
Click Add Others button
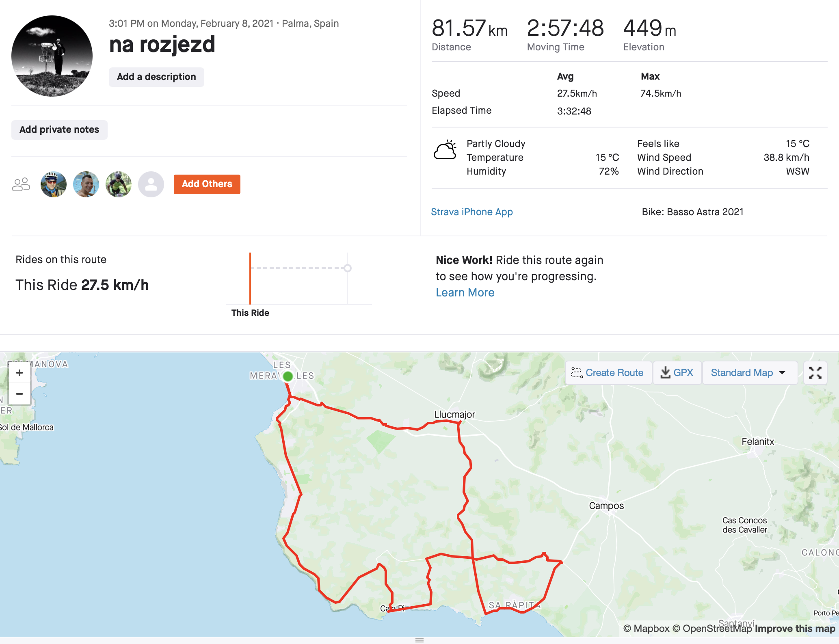click(x=207, y=184)
